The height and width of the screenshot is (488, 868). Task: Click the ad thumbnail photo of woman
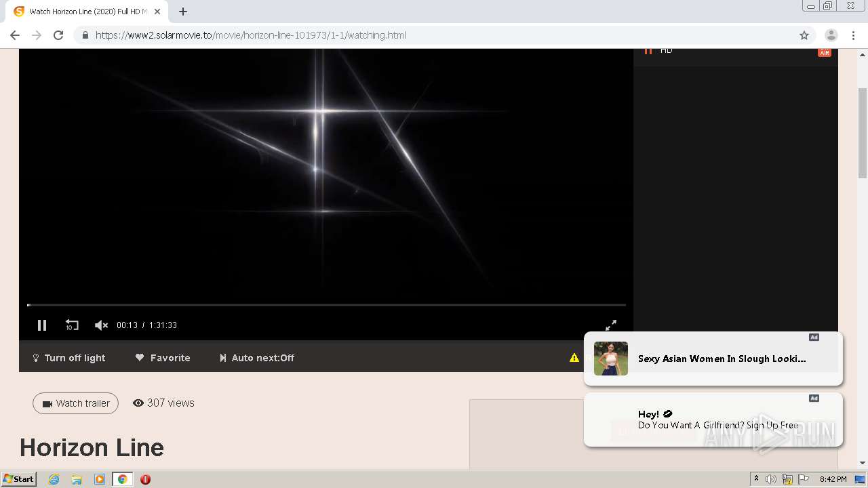click(611, 359)
